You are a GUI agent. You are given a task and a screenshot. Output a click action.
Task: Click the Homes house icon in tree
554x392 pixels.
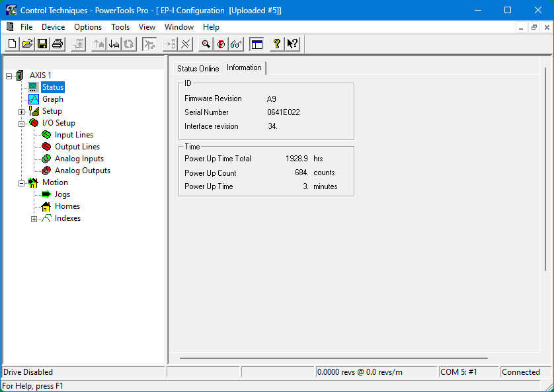(46, 207)
